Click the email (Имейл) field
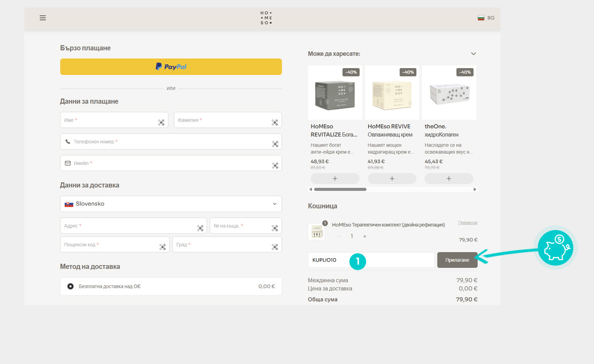Image resolution: width=594 pixels, height=364 pixels. (x=171, y=163)
